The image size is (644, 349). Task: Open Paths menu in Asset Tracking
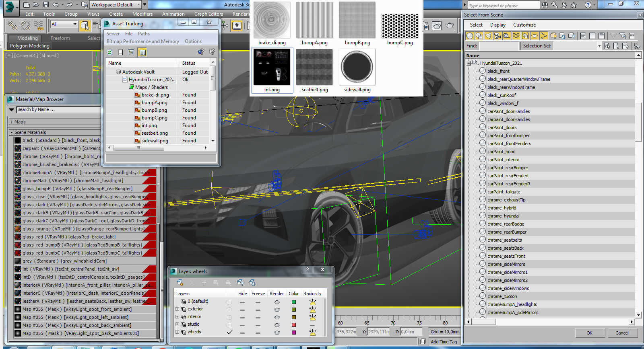click(144, 34)
